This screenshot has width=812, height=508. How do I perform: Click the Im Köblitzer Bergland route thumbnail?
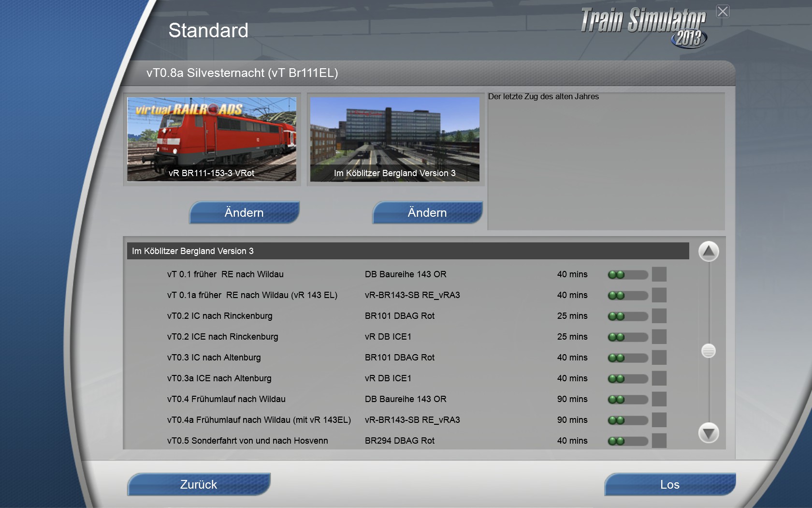[395, 139]
